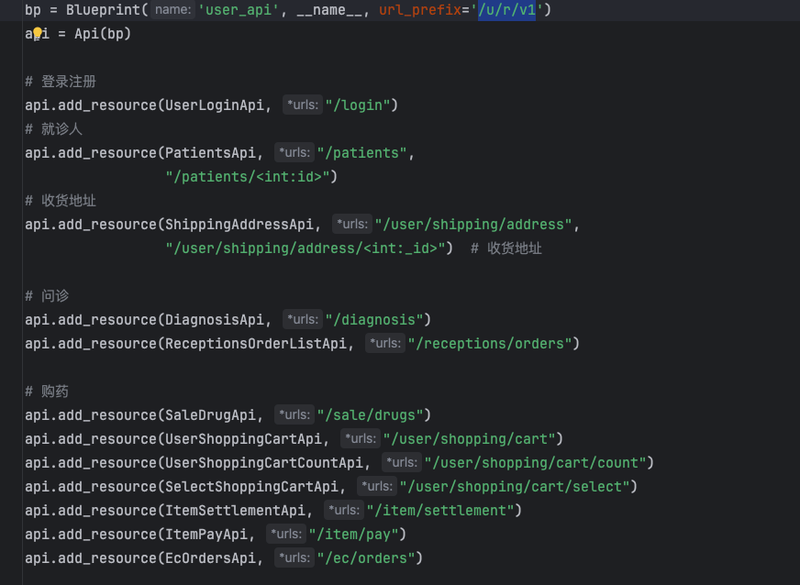This screenshot has height=585, width=800.
Task: Click DiagnosisApi class reference
Action: click(x=214, y=320)
